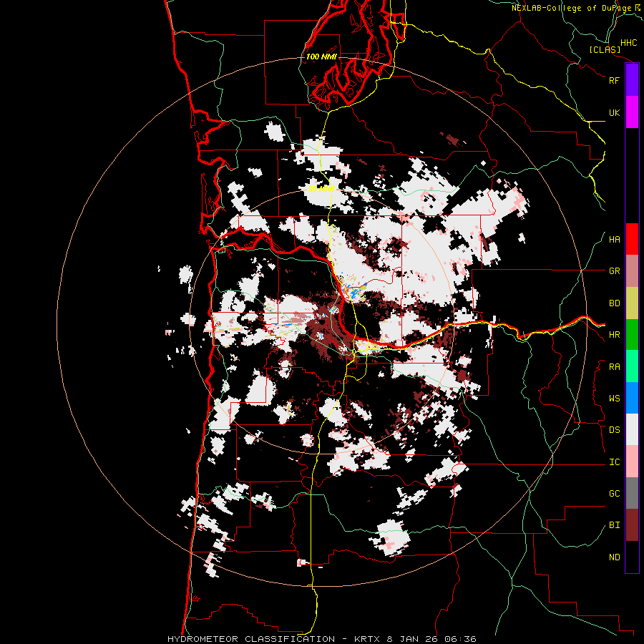The image size is (644, 644).
Task: Click the ND legend label
Action: tap(614, 557)
